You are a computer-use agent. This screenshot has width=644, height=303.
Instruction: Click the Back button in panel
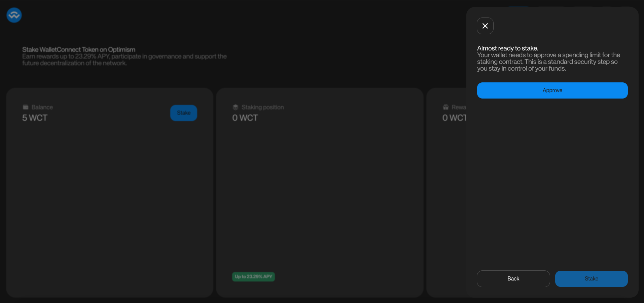tap(513, 279)
